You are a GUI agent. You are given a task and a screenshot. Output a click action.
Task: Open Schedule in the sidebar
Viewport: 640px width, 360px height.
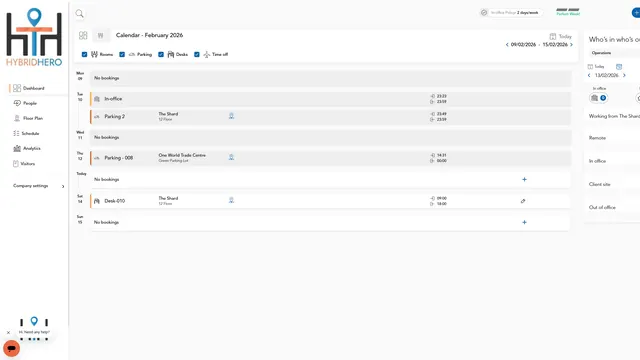[x=30, y=133]
